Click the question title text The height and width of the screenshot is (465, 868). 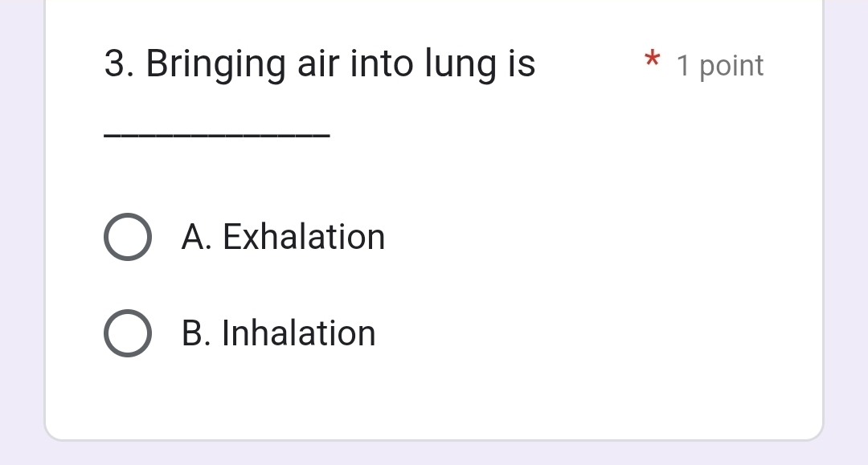319,63
